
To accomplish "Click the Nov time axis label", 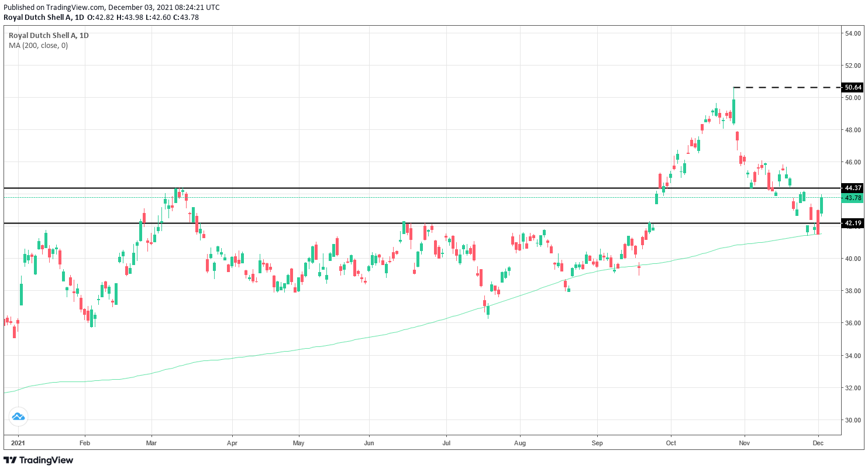I will coord(745,444).
